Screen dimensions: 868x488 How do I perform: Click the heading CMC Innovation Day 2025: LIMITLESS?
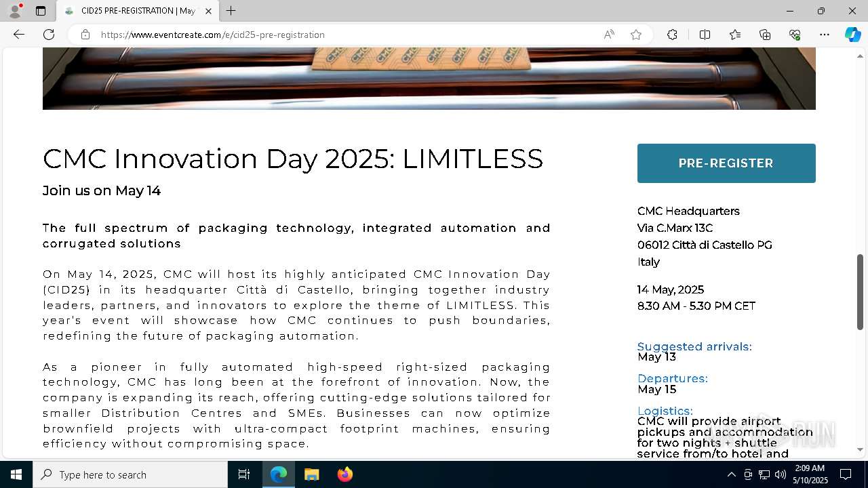pyautogui.click(x=293, y=159)
